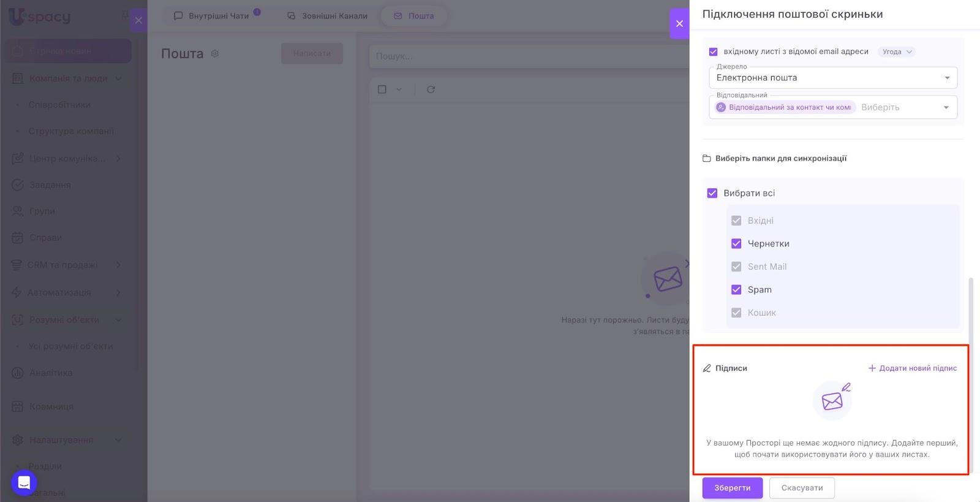This screenshot has width=980, height=502.
Task: Open Співробітники in the sidebar
Action: click(x=59, y=105)
